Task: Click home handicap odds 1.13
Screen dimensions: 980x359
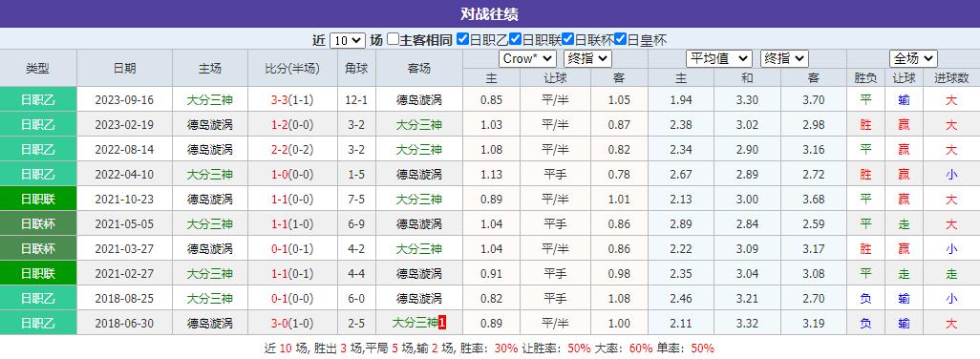Action: [492, 174]
